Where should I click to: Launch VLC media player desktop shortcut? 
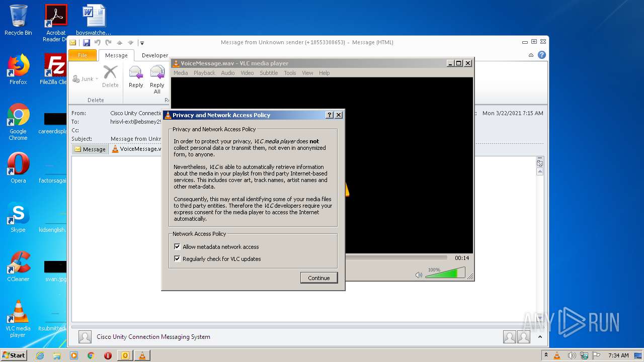[18, 319]
